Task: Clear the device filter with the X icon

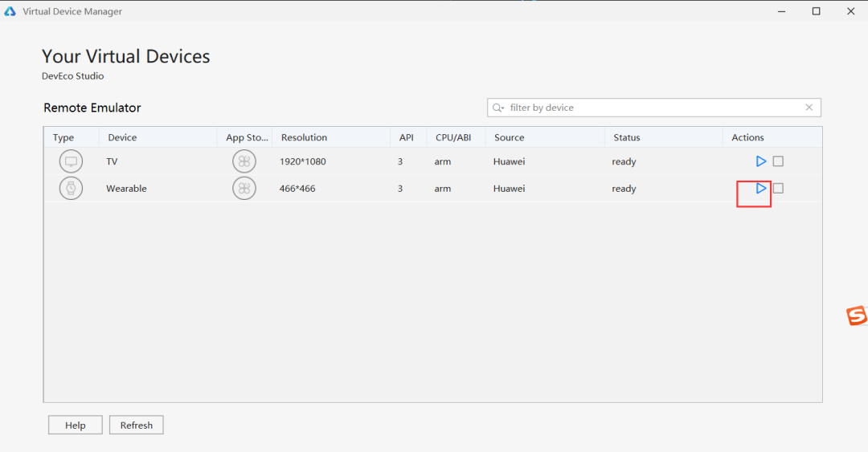Action: click(x=809, y=108)
